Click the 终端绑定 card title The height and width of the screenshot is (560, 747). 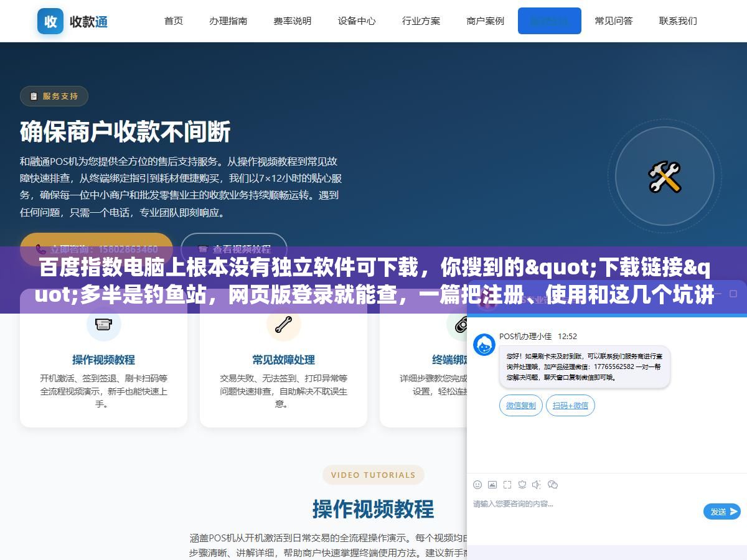(x=449, y=360)
